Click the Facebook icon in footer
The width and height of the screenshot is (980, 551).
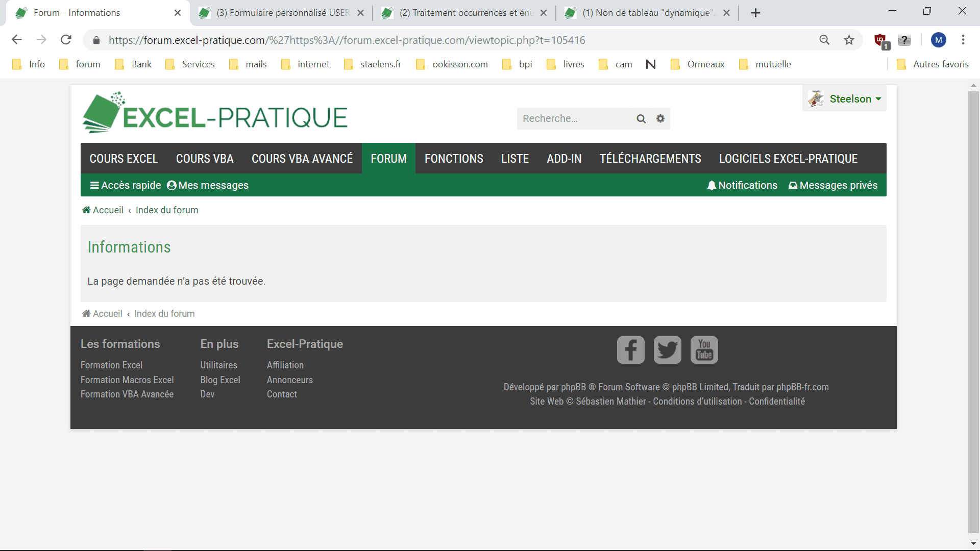tap(630, 350)
